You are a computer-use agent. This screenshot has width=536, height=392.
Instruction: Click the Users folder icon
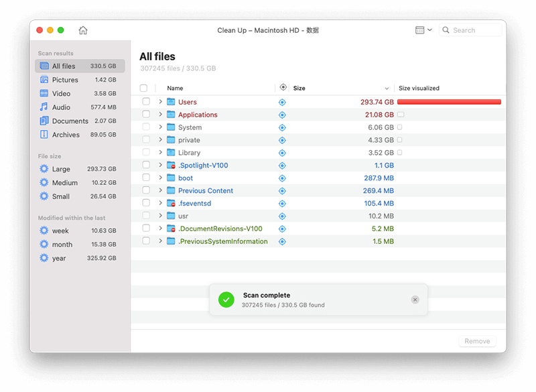(171, 102)
